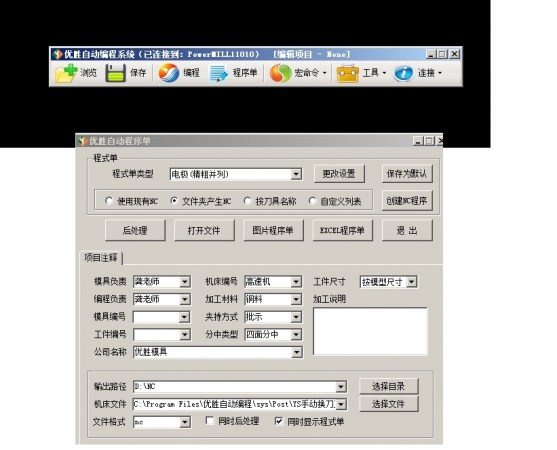Click the 浏览 toolbar label
The height and width of the screenshot is (450, 557).
[x=88, y=73]
